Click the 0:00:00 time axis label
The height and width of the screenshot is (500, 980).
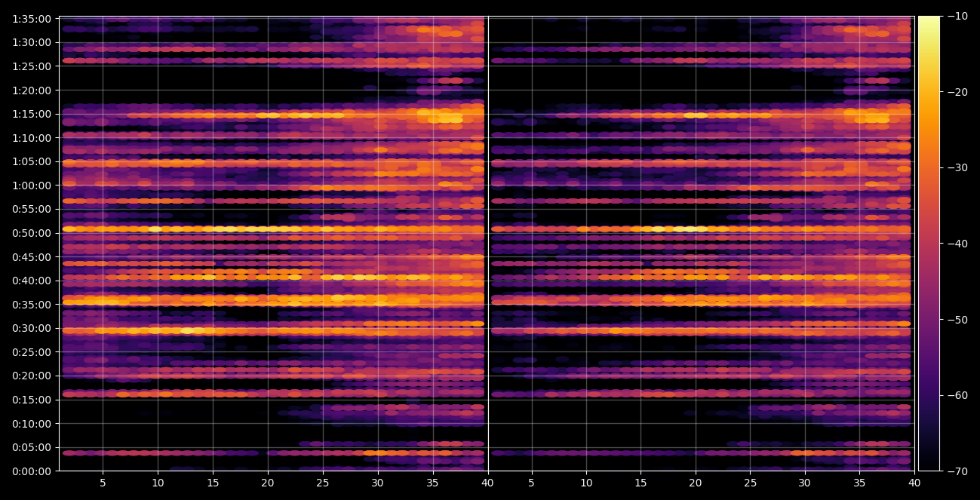pyautogui.click(x=32, y=471)
